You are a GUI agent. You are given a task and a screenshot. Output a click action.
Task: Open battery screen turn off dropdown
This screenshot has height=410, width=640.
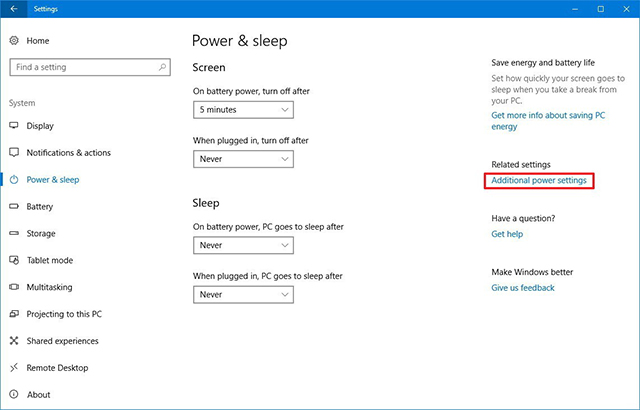tap(243, 110)
